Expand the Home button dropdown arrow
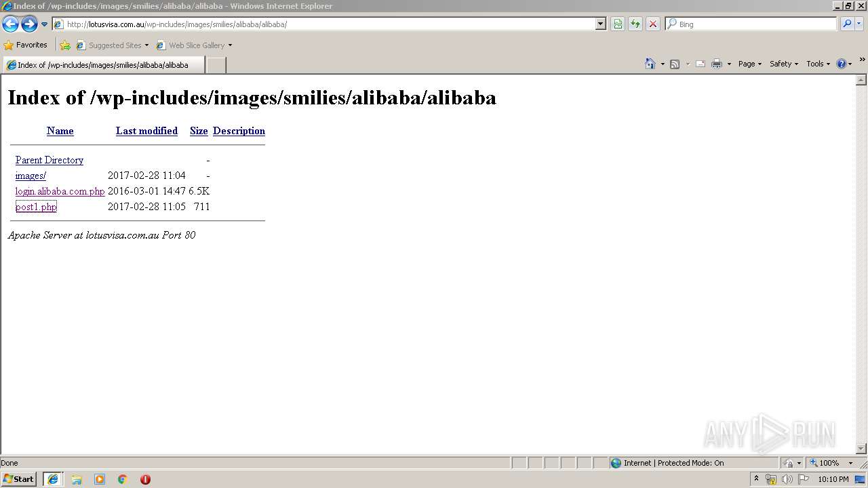Image resolution: width=868 pixels, height=488 pixels. coord(663,64)
